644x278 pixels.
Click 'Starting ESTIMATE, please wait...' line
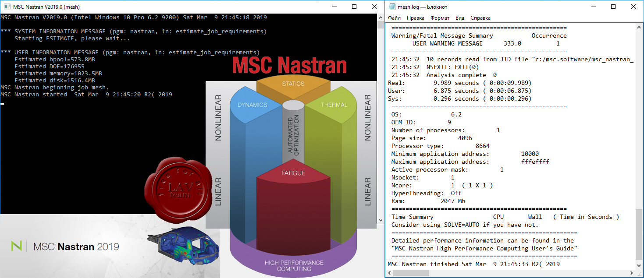tap(72, 38)
